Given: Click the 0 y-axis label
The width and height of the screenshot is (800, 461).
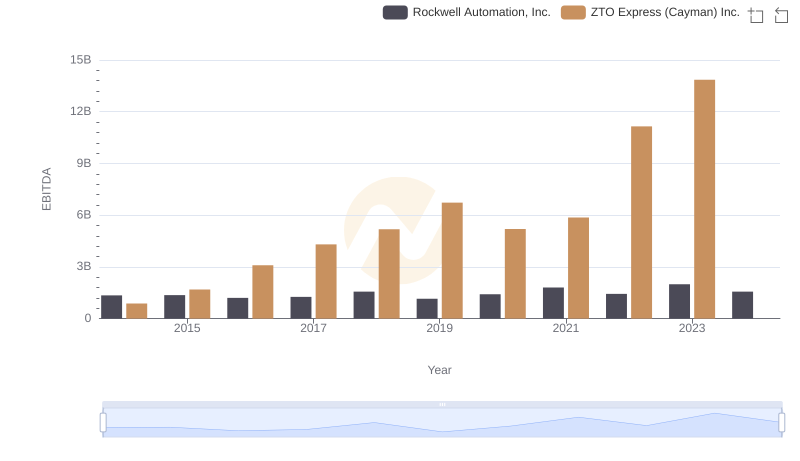Looking at the screenshot, I should pyautogui.click(x=88, y=318).
